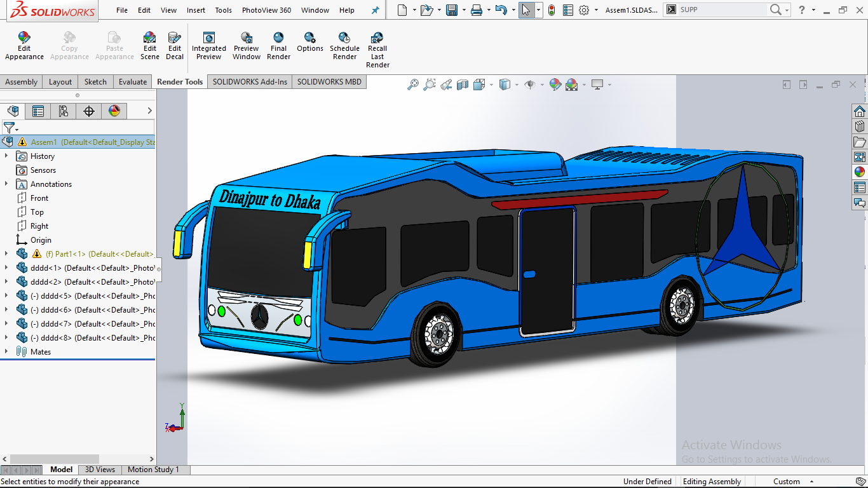868x488 pixels.
Task: Open the ConfigurationManager tab
Action: pos(64,111)
